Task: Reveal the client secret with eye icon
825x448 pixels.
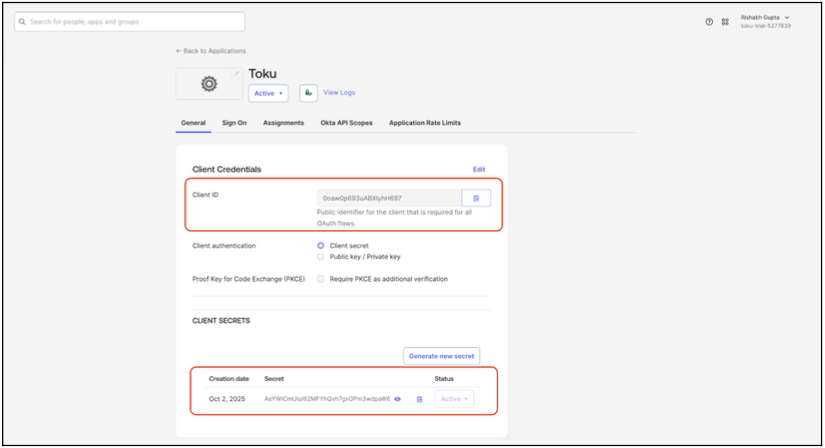Action: [398, 399]
